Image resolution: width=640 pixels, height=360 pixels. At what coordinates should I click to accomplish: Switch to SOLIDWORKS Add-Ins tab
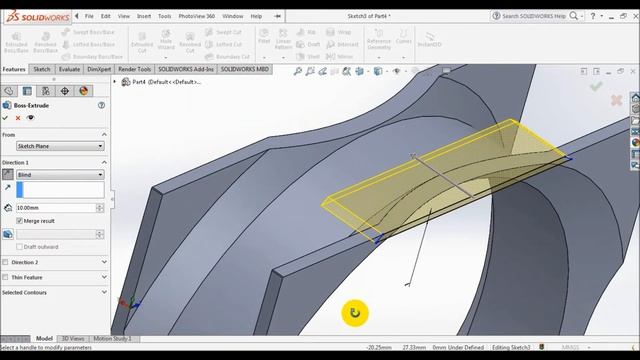(186, 69)
